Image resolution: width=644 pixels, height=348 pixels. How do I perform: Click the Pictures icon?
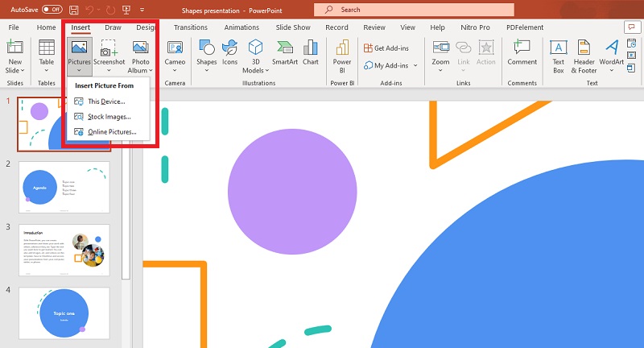(x=79, y=48)
